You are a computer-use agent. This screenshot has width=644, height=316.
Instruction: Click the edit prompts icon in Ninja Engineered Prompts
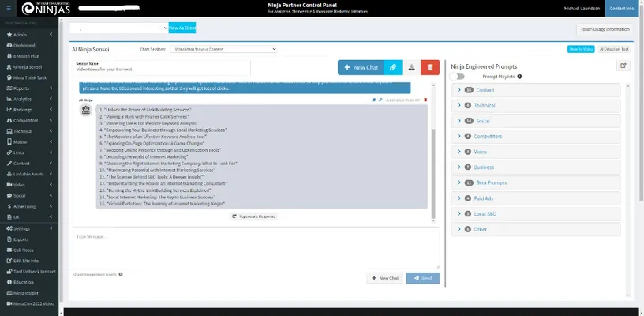tap(623, 66)
